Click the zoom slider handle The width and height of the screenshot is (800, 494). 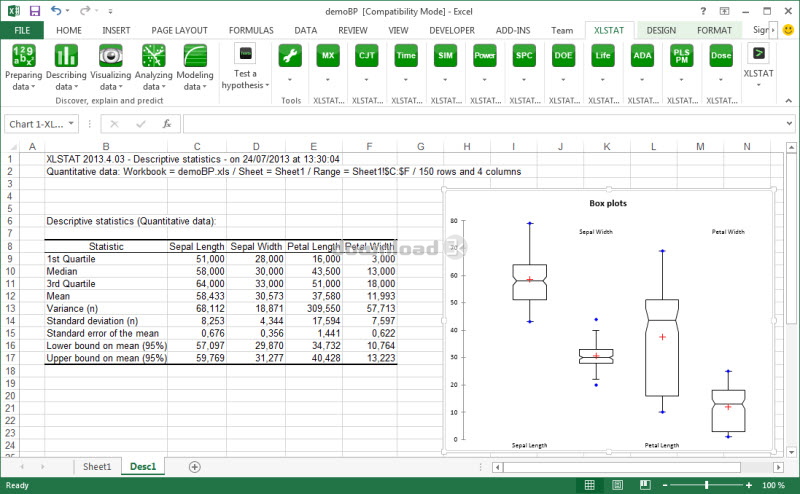pyautogui.click(x=707, y=485)
